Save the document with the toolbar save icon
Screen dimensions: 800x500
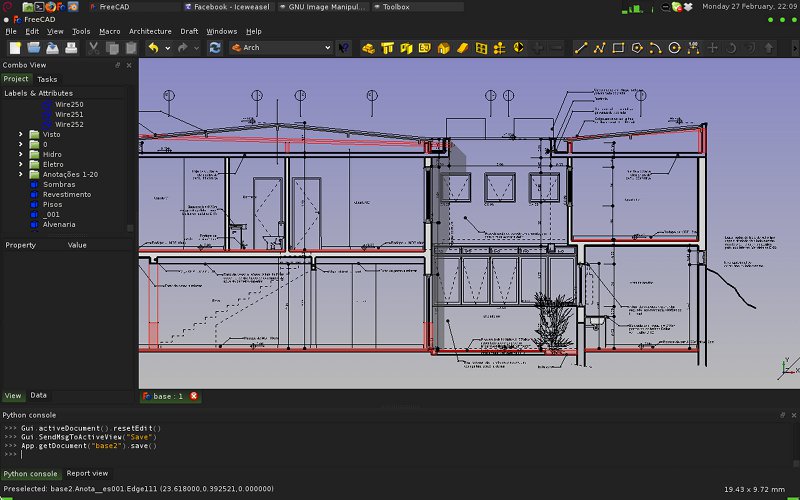(53, 48)
